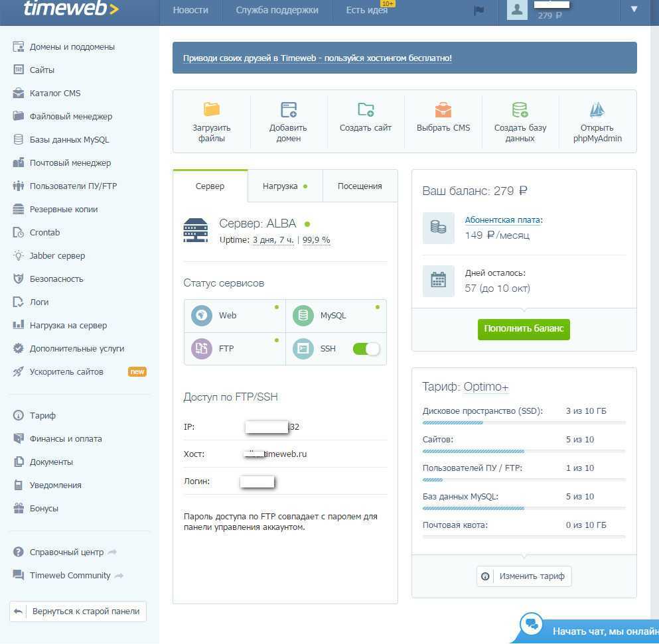659x644 pixels.
Task: Open Пользователи ПУ/FTP in sidebar
Action: [x=65, y=186]
